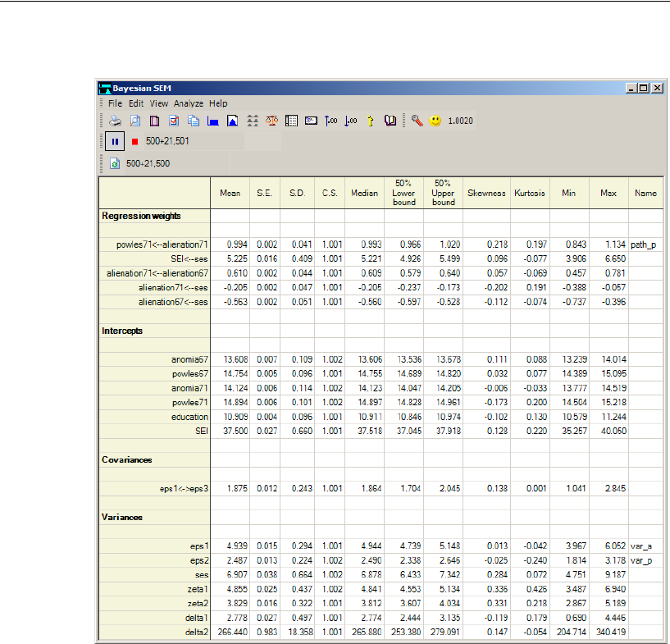The image size is (670, 644).
Task: Open the View menu
Action: (x=158, y=103)
